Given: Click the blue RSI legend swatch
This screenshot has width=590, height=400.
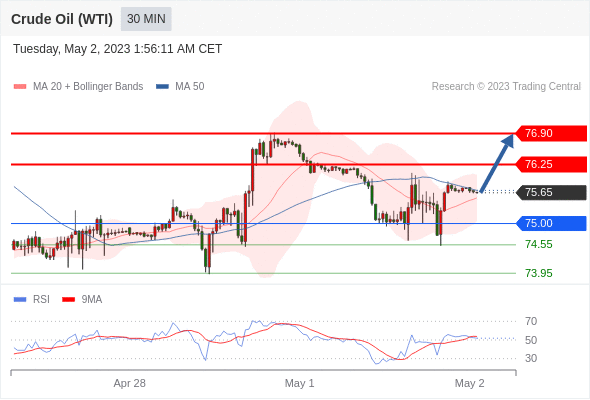Looking at the screenshot, I should pyautogui.click(x=20, y=300).
